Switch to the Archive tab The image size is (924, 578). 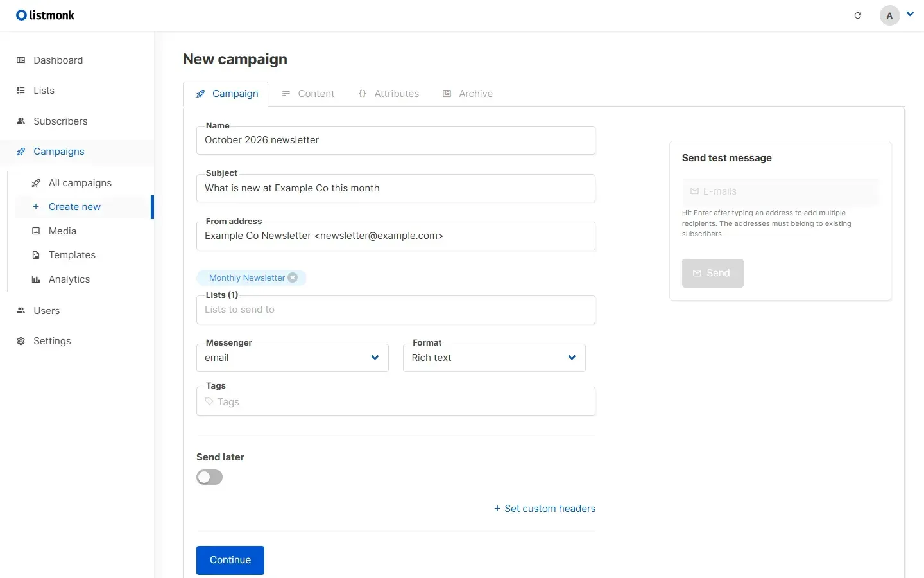pyautogui.click(x=468, y=94)
